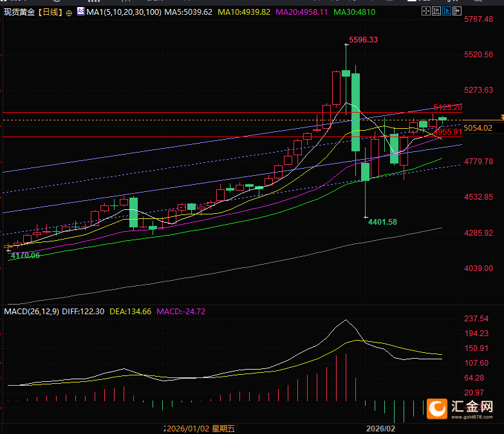The width and height of the screenshot is (504, 434).
Task: Select the yellow MA10:4939.82 value
Action: 244,12
